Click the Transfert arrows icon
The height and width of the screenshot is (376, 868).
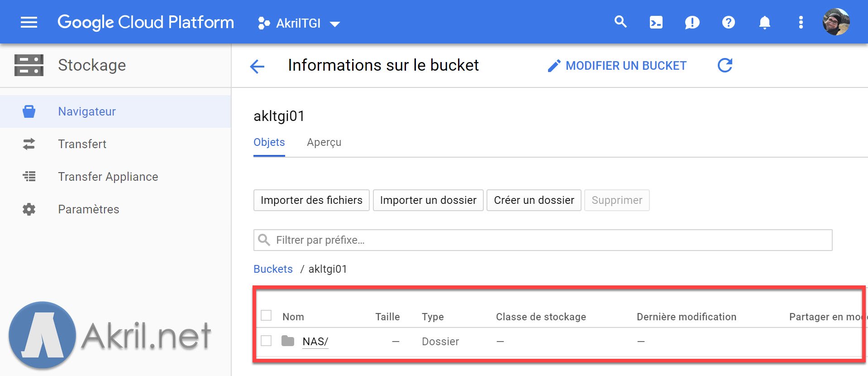[29, 144]
